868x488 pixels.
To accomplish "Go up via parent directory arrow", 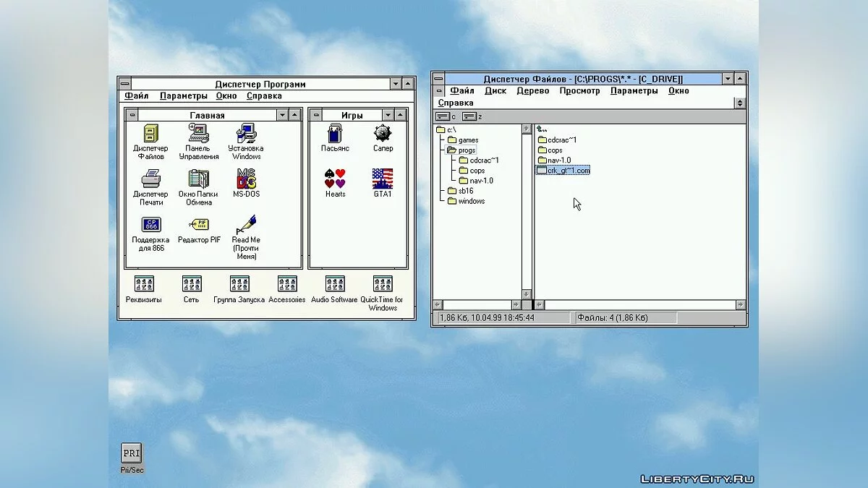I will (542, 129).
